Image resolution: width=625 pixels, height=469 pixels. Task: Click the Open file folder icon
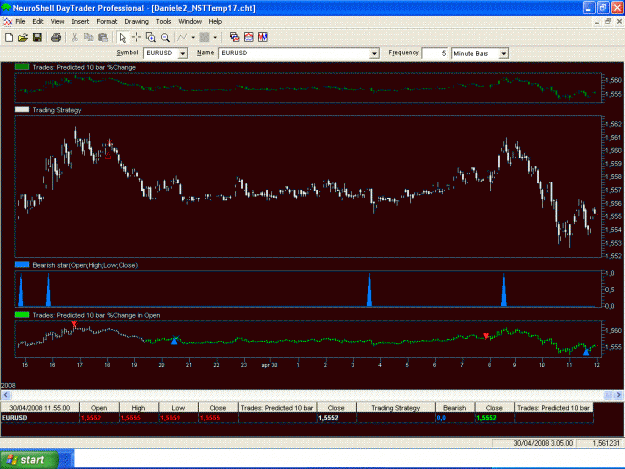(23, 37)
